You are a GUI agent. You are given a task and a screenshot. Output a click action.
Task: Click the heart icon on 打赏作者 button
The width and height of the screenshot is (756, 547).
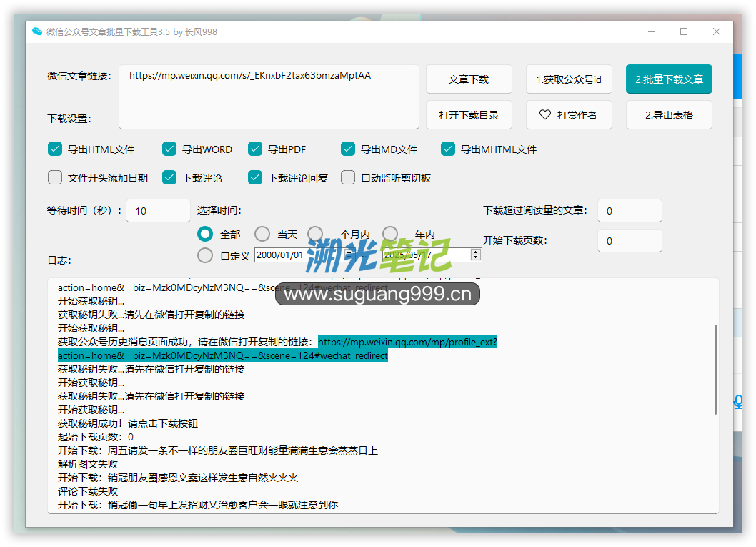pos(544,115)
